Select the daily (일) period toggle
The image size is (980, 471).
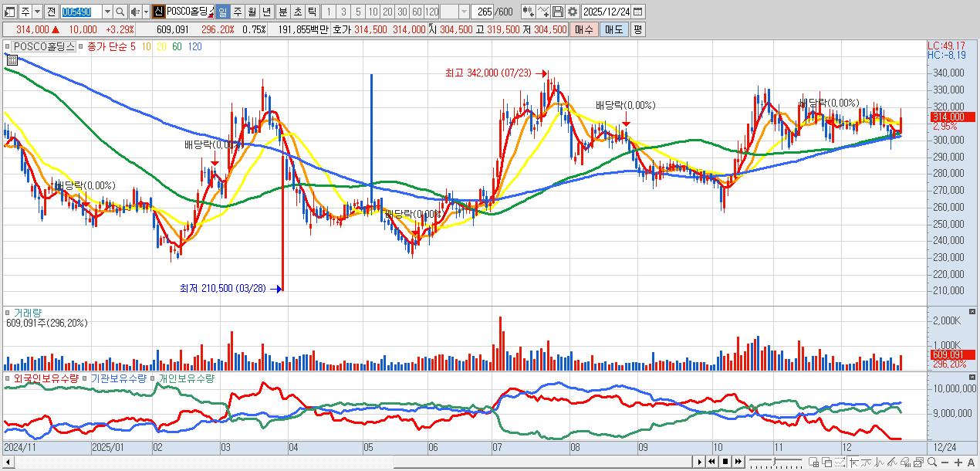click(x=221, y=12)
